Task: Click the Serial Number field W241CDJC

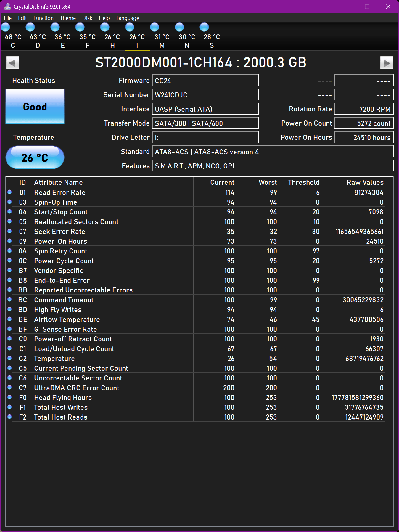Action: (205, 95)
